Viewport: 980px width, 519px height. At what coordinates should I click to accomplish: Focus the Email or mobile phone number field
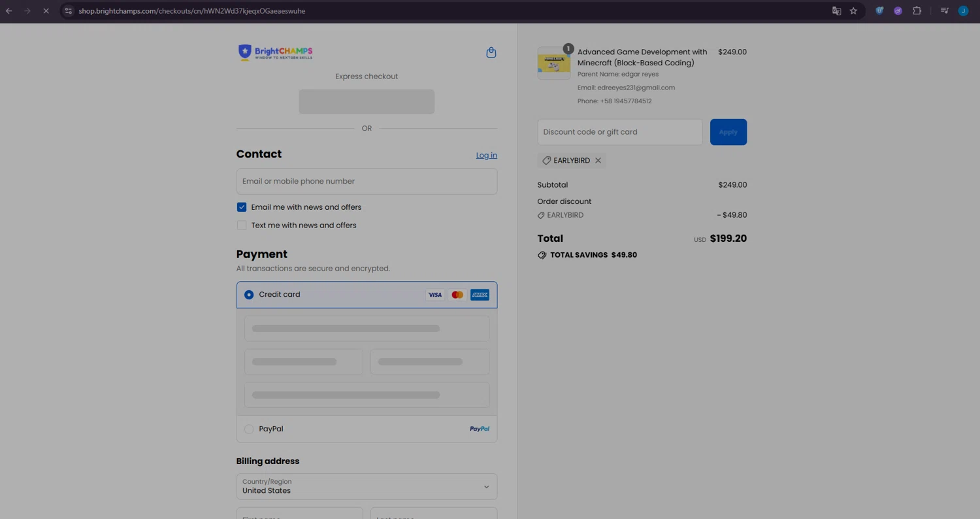[367, 182]
